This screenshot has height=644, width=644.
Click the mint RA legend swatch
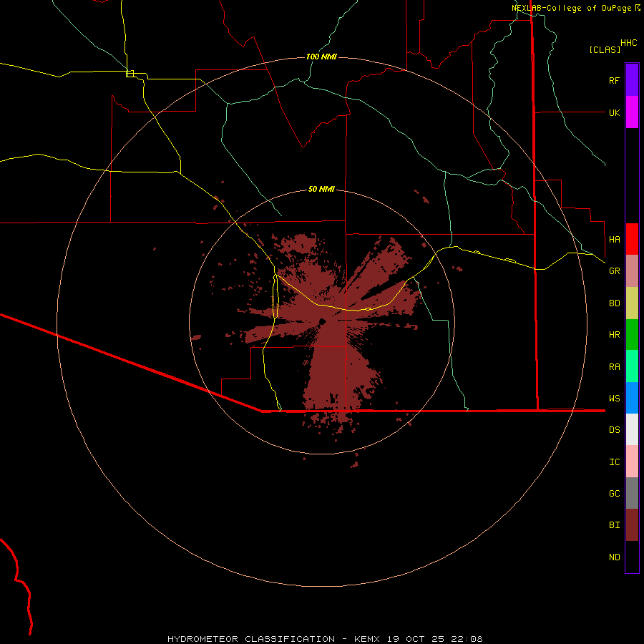pos(632,366)
